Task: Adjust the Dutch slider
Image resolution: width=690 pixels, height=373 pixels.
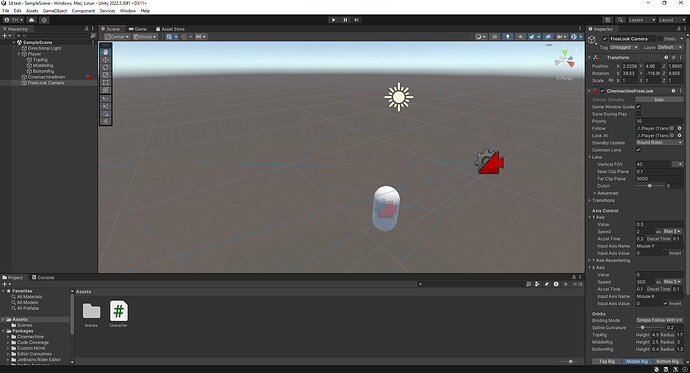Action: [x=650, y=186]
